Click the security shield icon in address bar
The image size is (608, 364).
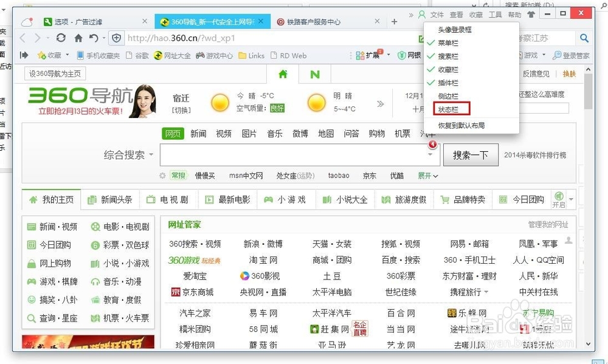coord(116,38)
